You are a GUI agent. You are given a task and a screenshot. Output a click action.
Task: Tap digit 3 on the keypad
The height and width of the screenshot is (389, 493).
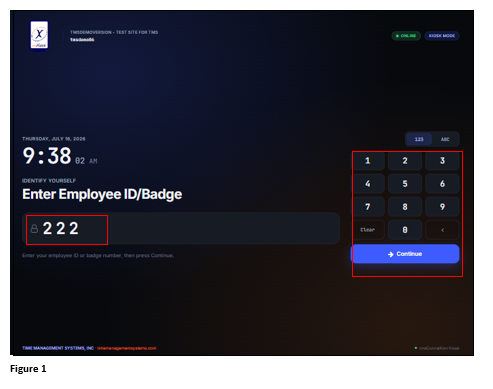click(442, 161)
